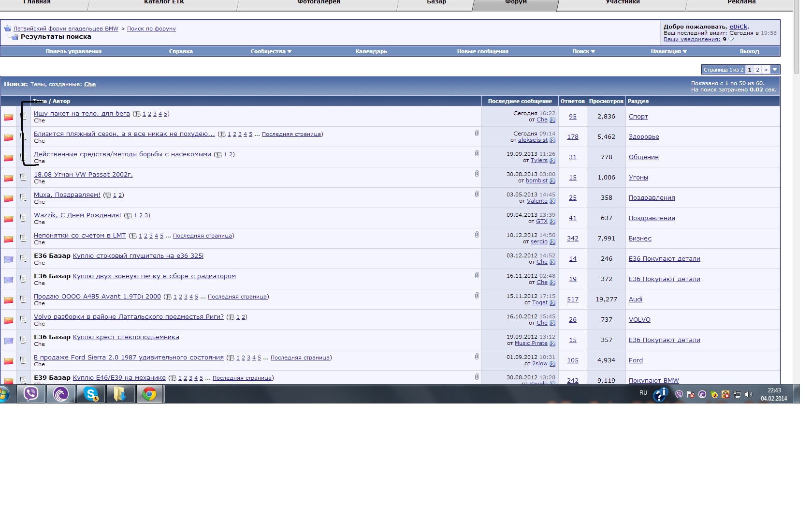Open thread '18.08 Угнан VW Passat 2002г.'
This screenshot has height=508, width=812.
pyautogui.click(x=83, y=175)
